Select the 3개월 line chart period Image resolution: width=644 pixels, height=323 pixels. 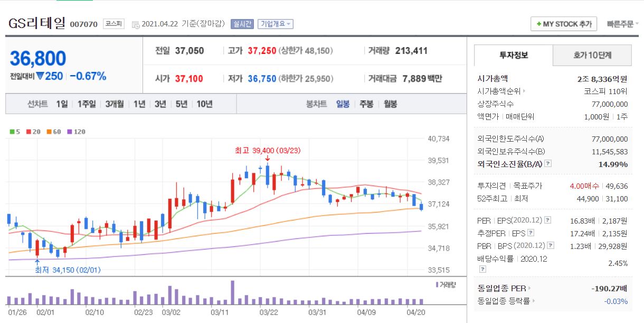(115, 104)
